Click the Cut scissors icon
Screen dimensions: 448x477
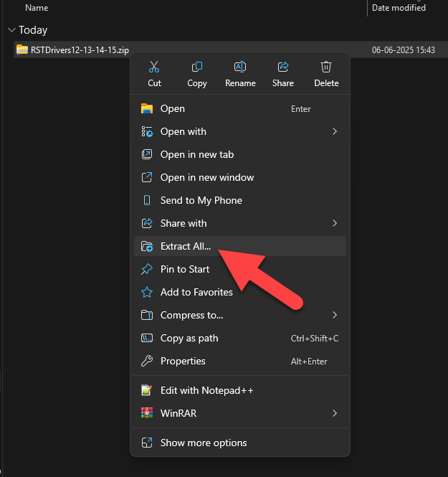point(154,67)
